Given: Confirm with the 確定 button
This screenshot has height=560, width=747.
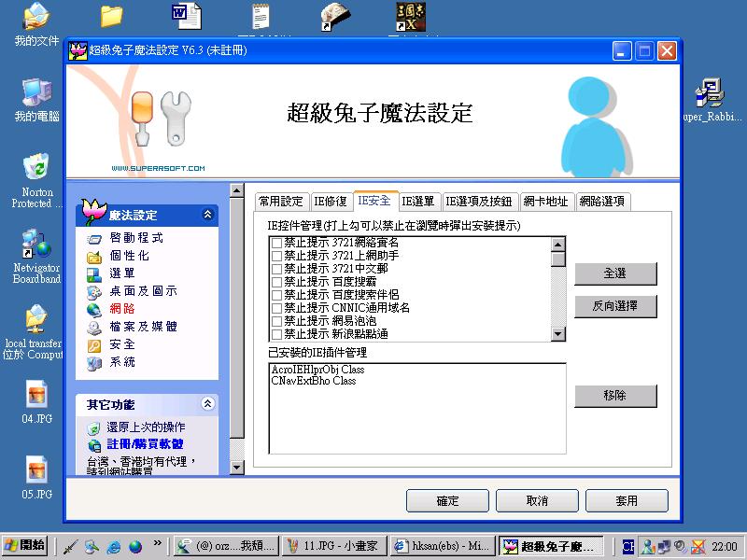Looking at the screenshot, I should pyautogui.click(x=447, y=501).
